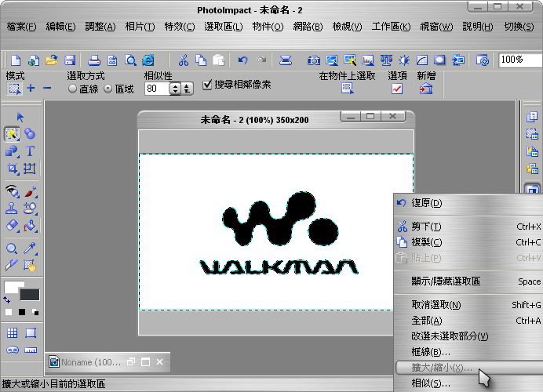543x392 pixels.
Task: Click the foreground/background swap arrows
Action: [x=6, y=299]
